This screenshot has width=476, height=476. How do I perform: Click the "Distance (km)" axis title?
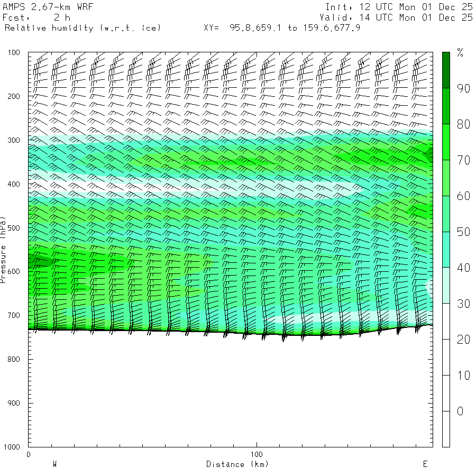(237, 464)
